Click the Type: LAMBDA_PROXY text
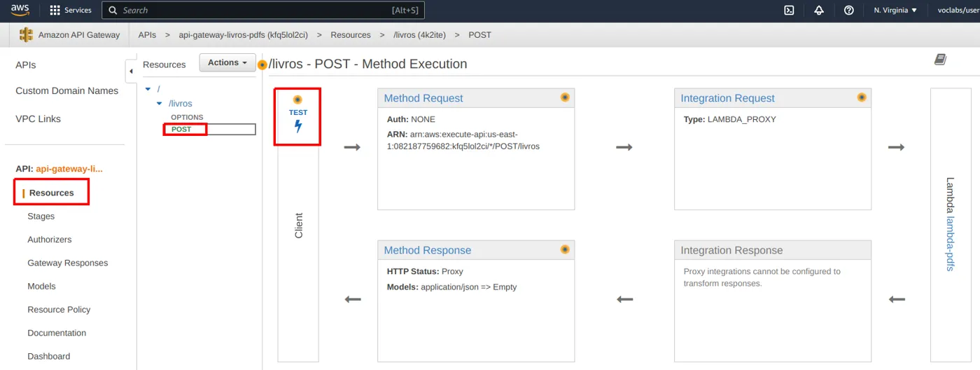This screenshot has width=980, height=370. (729, 120)
